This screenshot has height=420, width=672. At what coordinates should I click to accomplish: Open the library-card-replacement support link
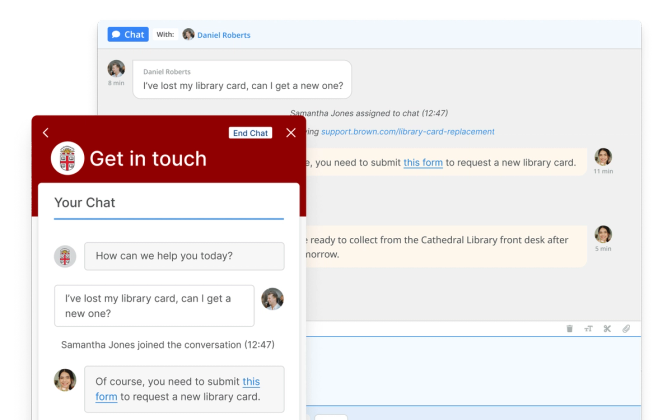[407, 131]
